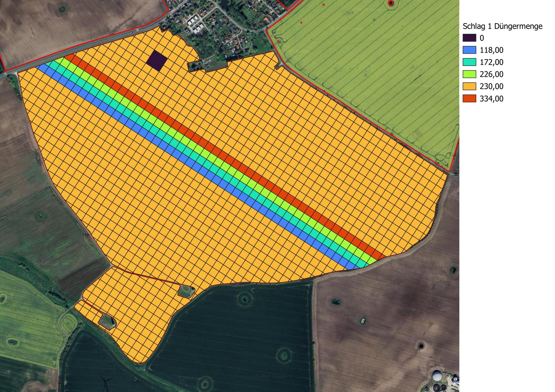Viewport: 555px width, 392px height.
Task: Click the dark purple 0 legend swatch
Action: click(x=470, y=38)
